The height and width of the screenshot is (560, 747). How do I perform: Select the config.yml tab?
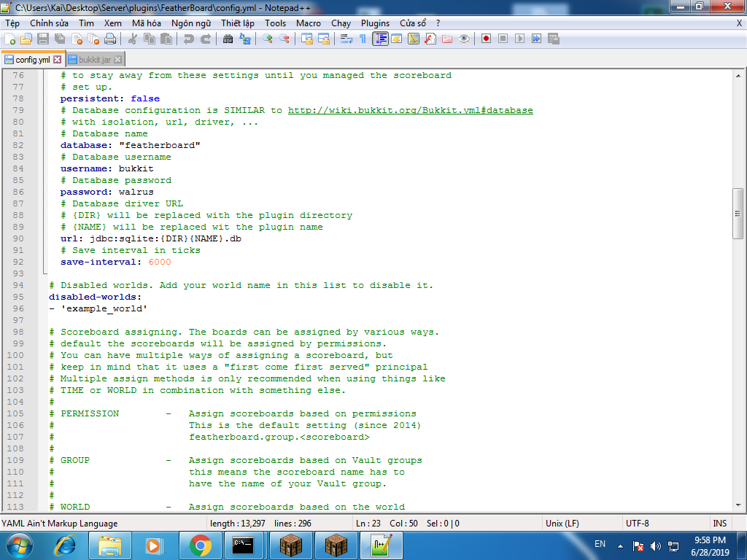32,60
